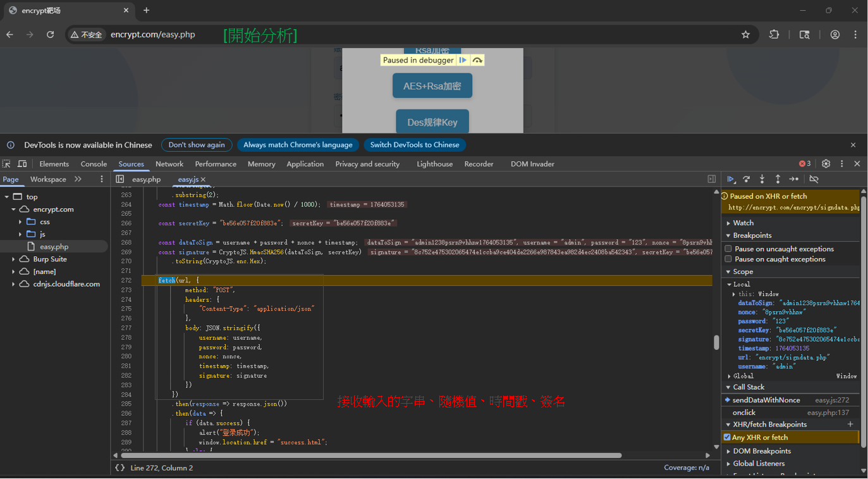This screenshot has height=479, width=868.
Task: Expand the css folder in tree
Action: 20,222
